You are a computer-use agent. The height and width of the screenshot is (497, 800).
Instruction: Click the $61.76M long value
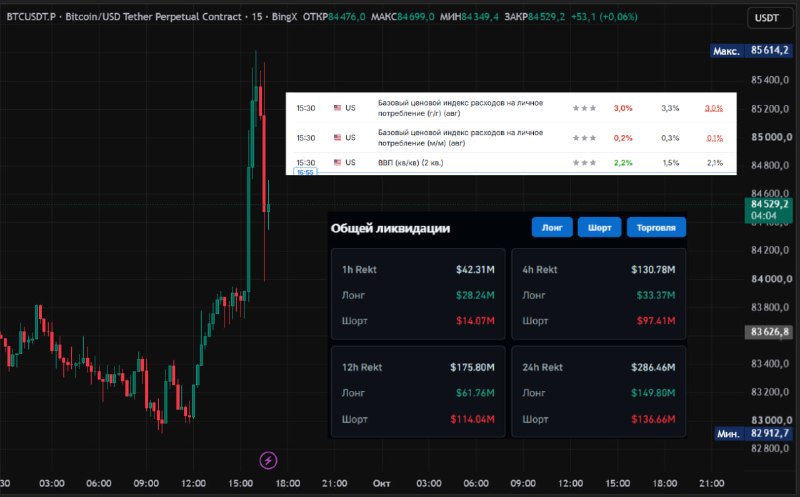[475, 393]
